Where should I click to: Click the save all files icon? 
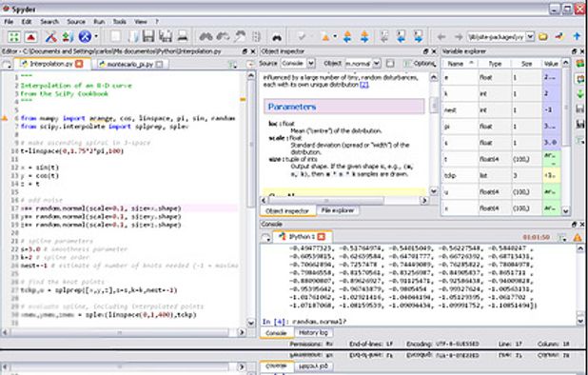[166, 36]
